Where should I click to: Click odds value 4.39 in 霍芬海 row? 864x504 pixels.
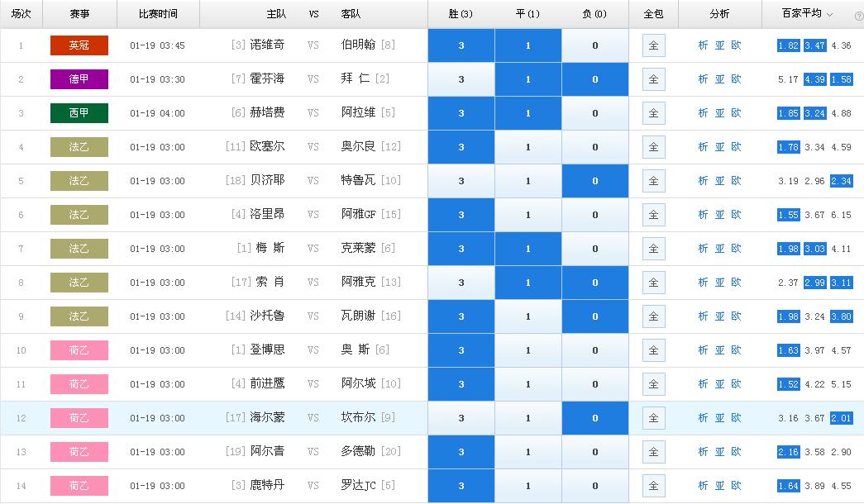click(814, 79)
